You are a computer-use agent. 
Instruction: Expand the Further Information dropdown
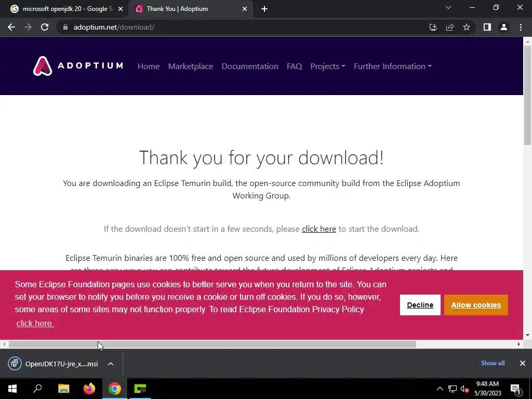coord(393,66)
